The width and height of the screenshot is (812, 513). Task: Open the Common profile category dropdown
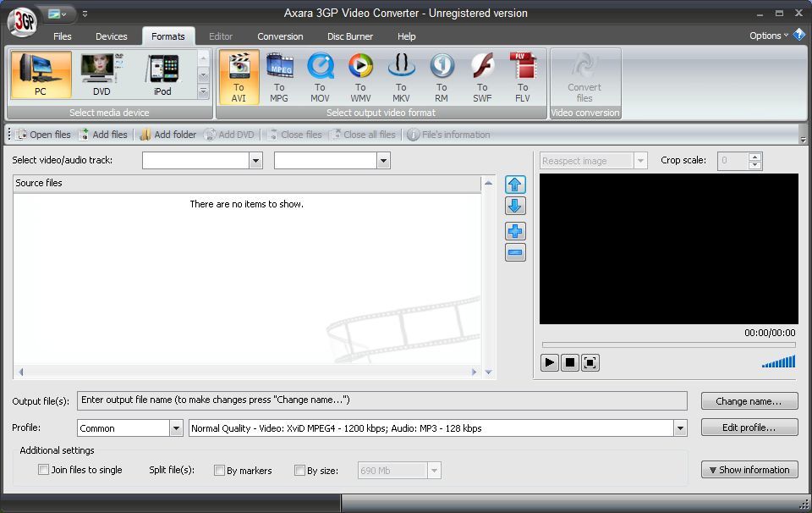[176, 428]
